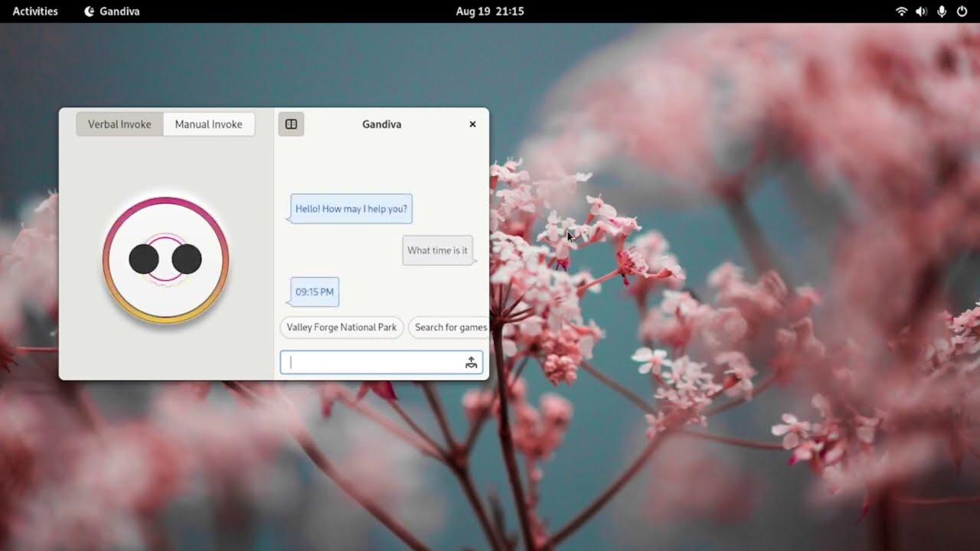The width and height of the screenshot is (980, 551).
Task: Open the power menu icon
Action: [962, 11]
